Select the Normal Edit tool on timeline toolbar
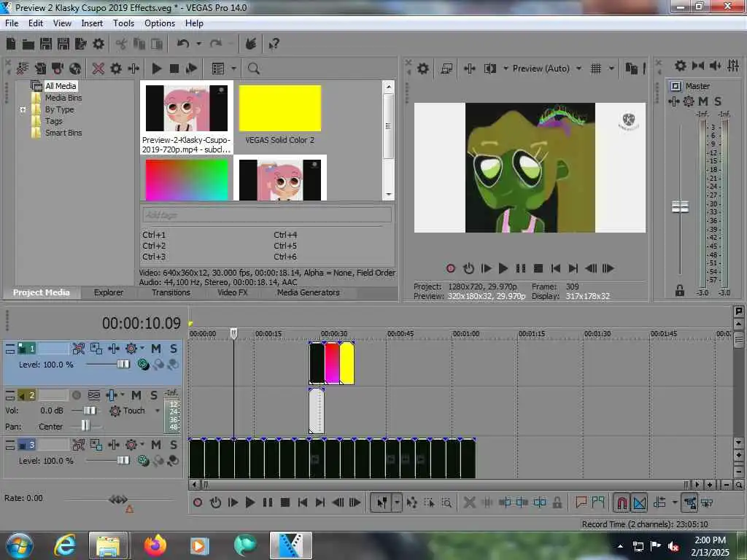This screenshot has height=560, width=747. click(382, 502)
